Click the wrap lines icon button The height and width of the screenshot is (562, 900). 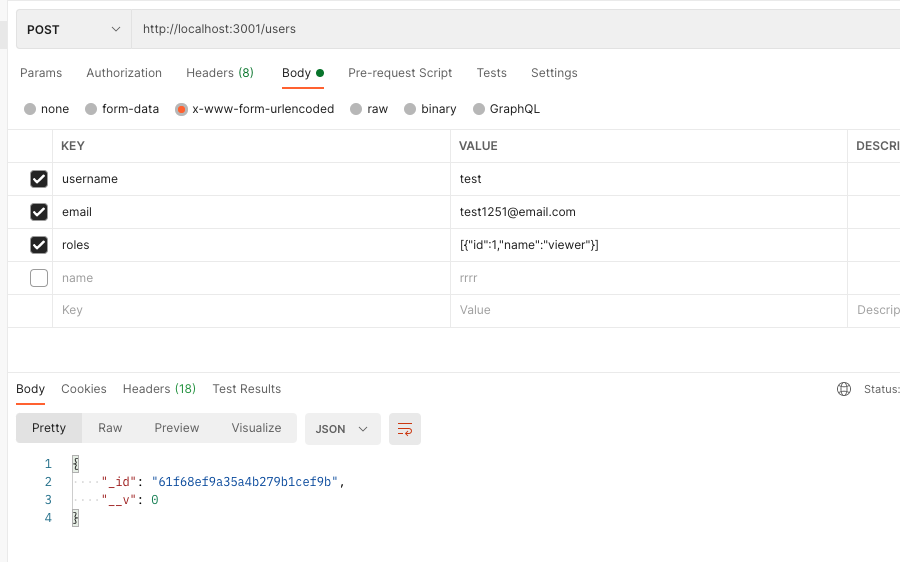coord(405,429)
